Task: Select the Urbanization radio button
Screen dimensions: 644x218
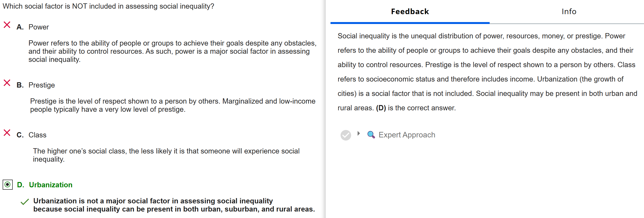Action: coord(7,185)
